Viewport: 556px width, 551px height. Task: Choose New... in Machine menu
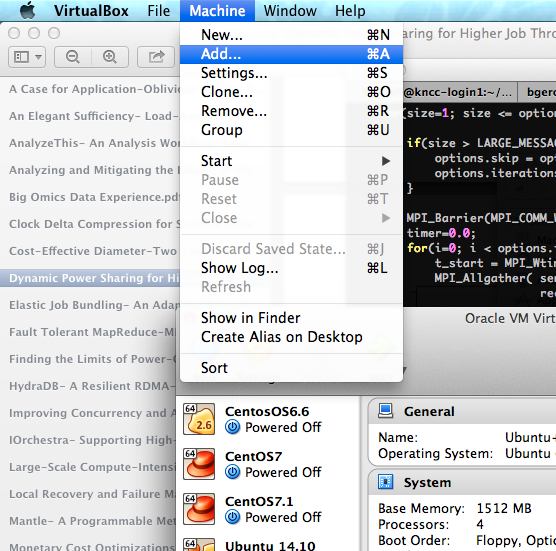pos(291,35)
